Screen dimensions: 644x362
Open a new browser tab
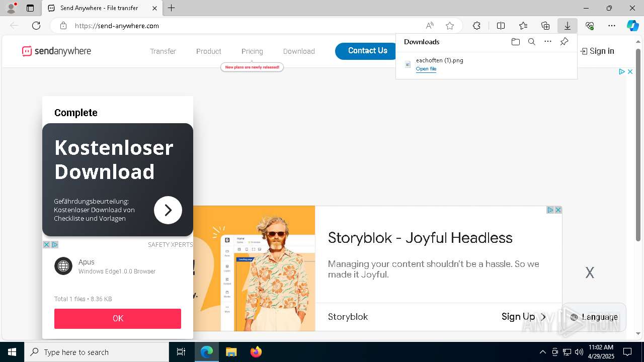tap(172, 8)
